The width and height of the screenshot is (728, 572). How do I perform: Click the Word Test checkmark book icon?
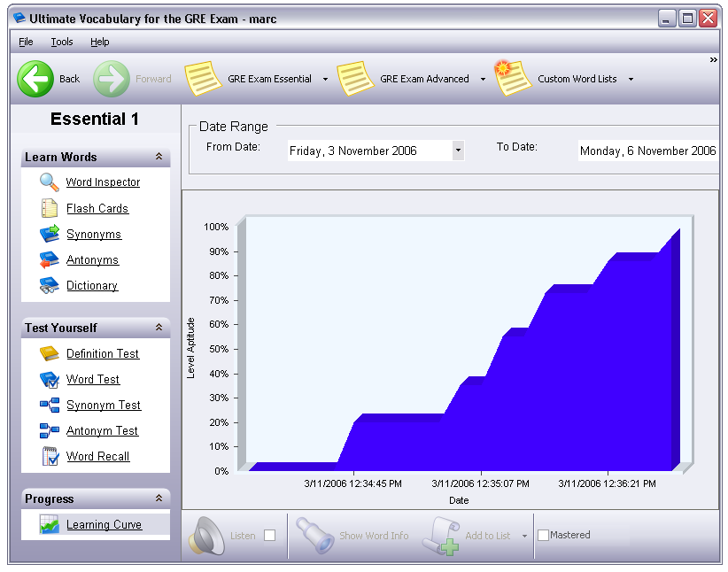click(50, 379)
